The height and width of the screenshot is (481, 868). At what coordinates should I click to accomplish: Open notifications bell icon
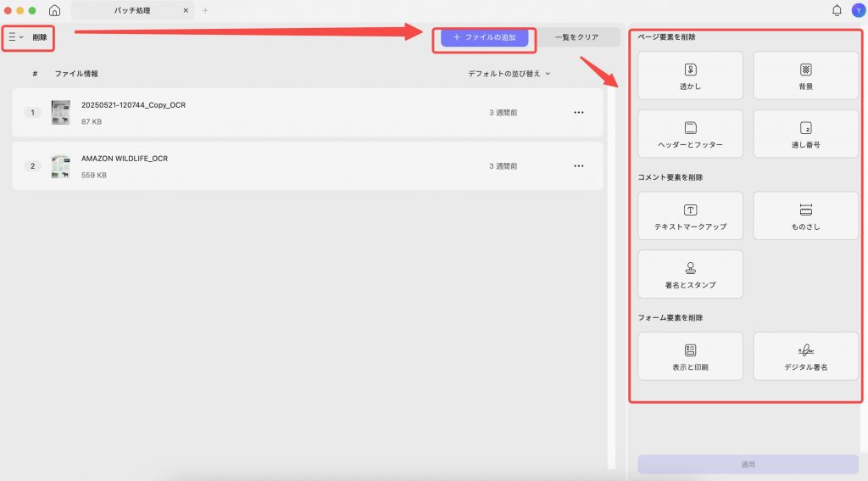coord(837,10)
